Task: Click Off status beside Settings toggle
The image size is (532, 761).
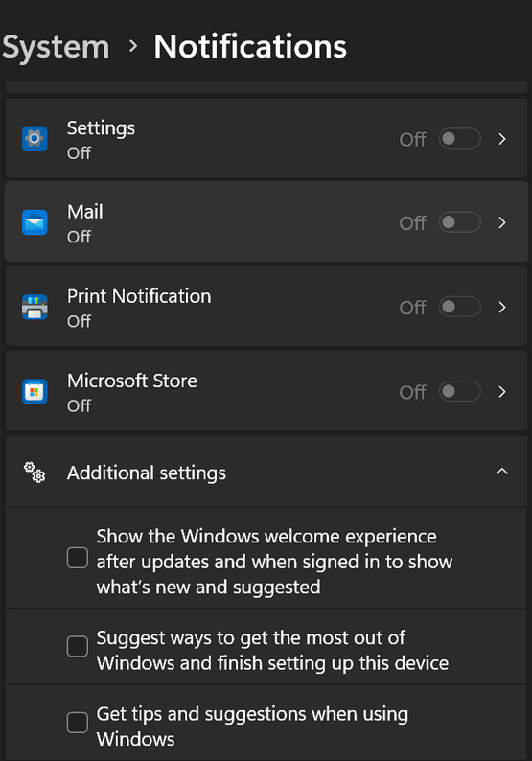Action: 412,140
